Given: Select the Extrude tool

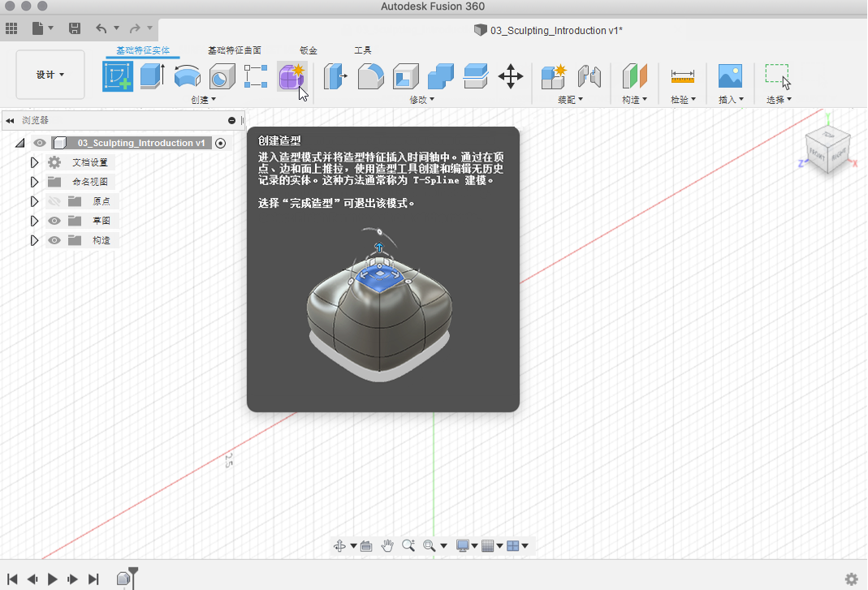Looking at the screenshot, I should [x=152, y=77].
